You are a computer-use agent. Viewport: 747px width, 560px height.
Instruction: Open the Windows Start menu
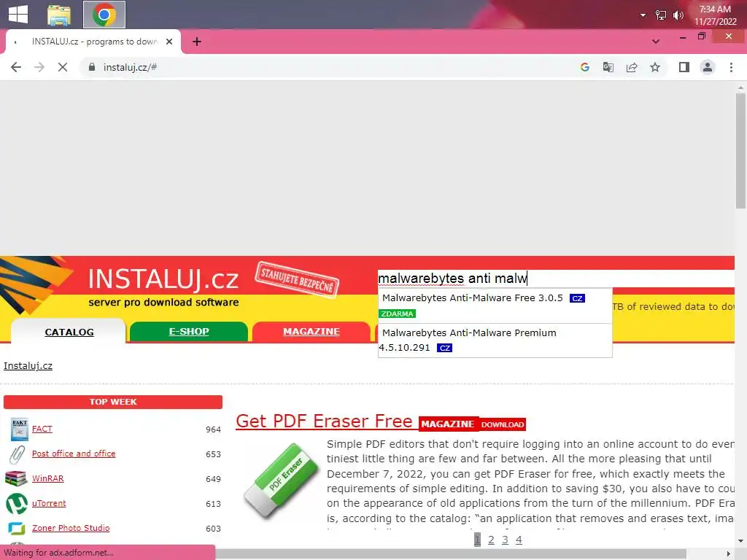[x=18, y=15]
